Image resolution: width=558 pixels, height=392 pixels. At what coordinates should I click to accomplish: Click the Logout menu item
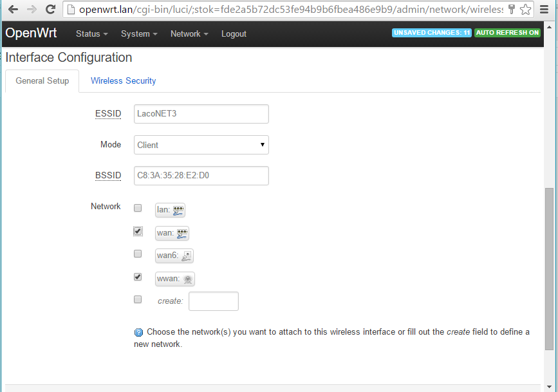point(234,33)
